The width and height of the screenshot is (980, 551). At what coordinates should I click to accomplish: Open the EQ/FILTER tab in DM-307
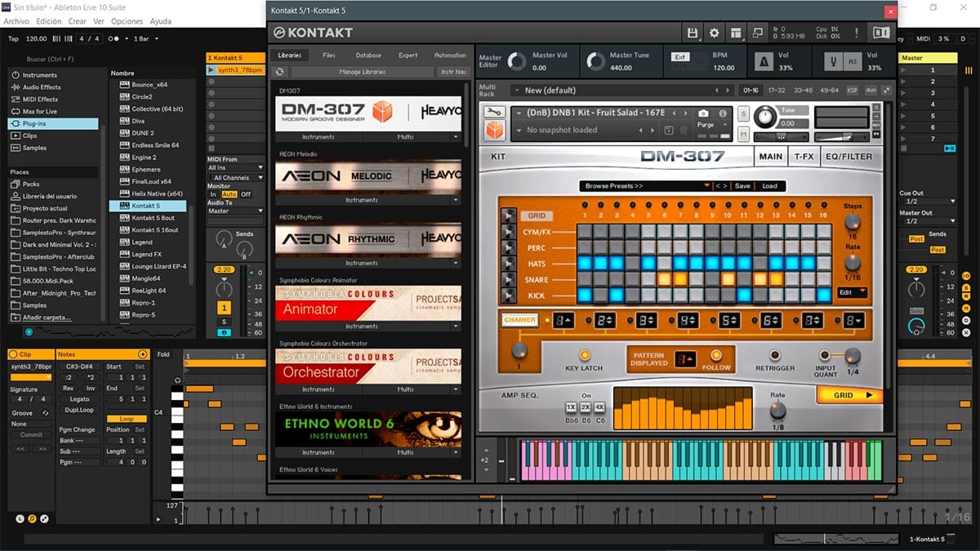(849, 156)
